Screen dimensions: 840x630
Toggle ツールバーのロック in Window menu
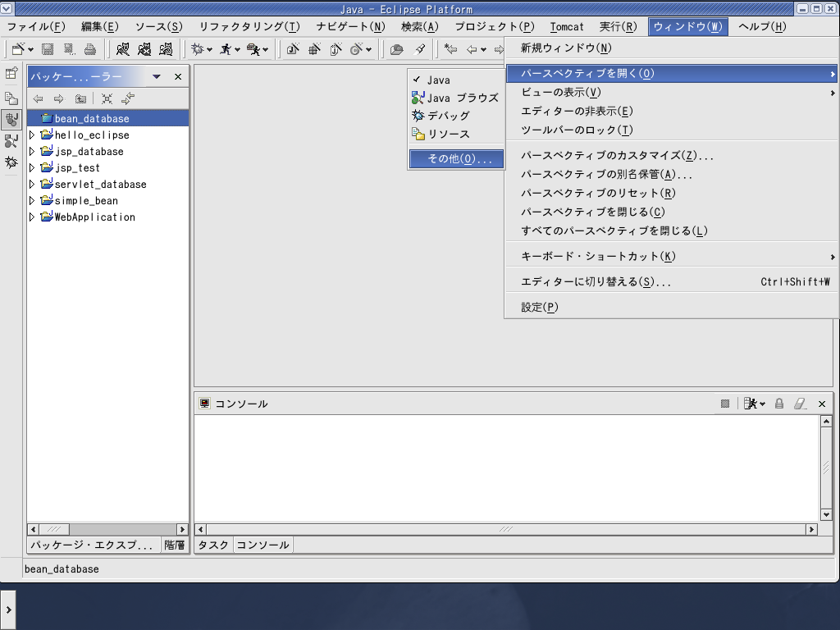(x=672, y=130)
